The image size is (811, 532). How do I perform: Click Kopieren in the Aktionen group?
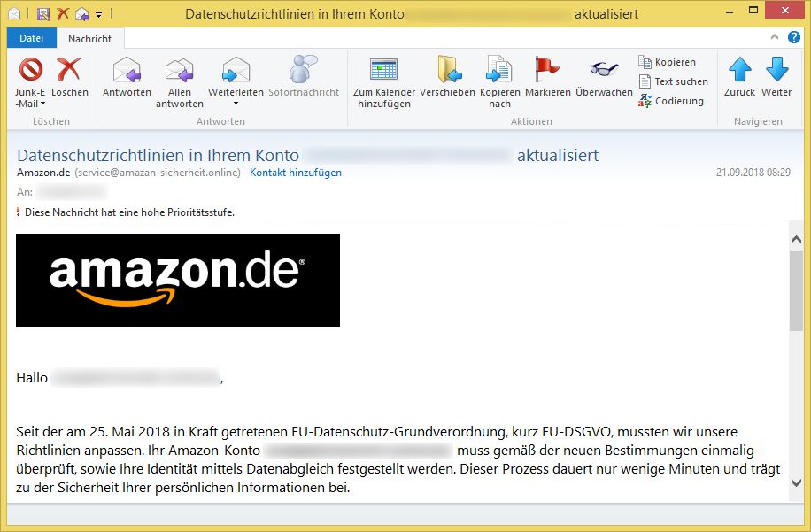pos(668,62)
